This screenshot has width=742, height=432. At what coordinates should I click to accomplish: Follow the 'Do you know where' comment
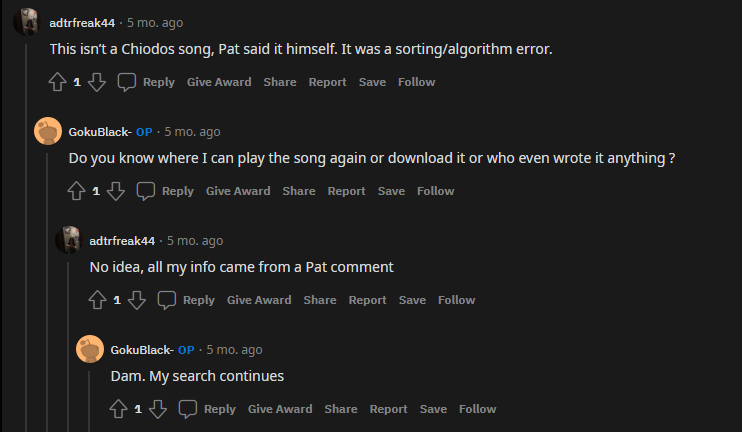pos(435,191)
